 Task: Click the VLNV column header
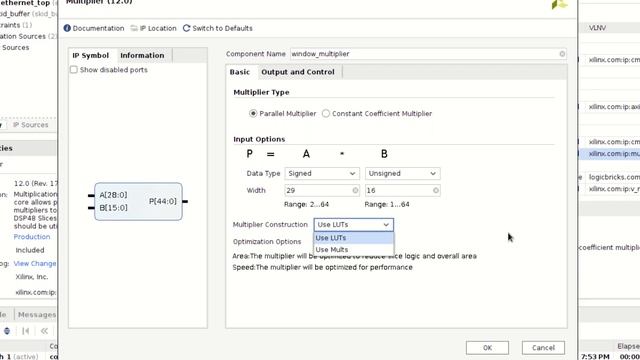pos(597,28)
